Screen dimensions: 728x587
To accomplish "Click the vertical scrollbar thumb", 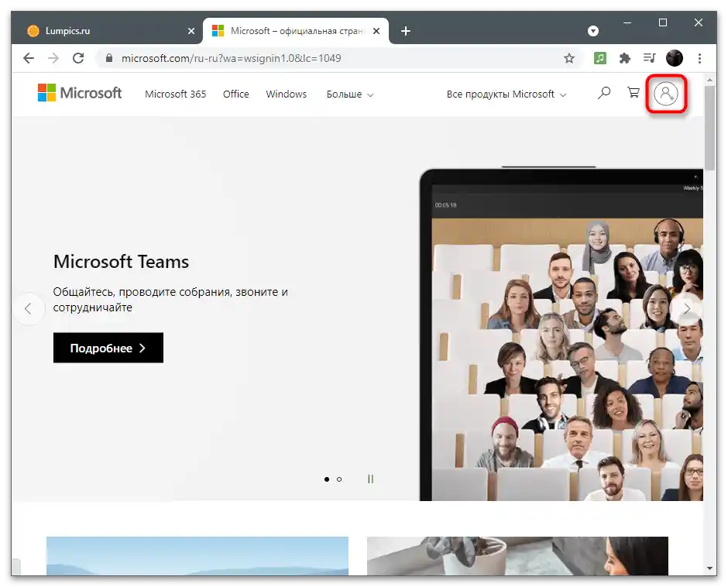I will (709, 129).
